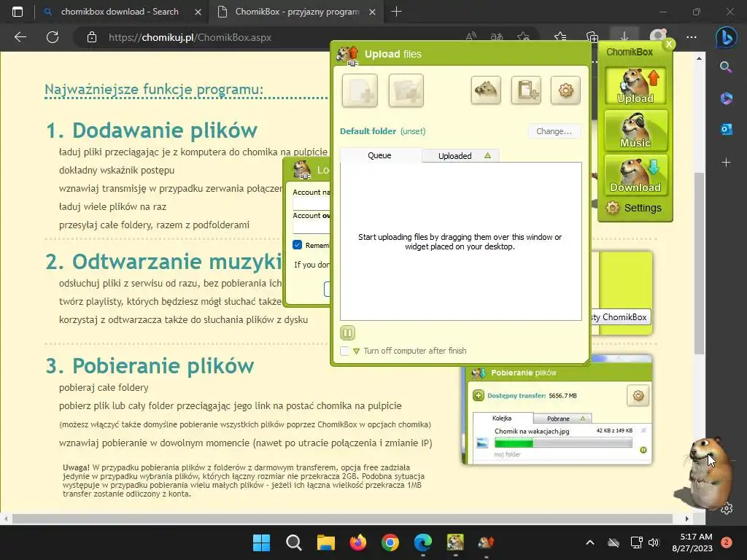
Task: Open Windows Start menu
Action: pos(261,542)
